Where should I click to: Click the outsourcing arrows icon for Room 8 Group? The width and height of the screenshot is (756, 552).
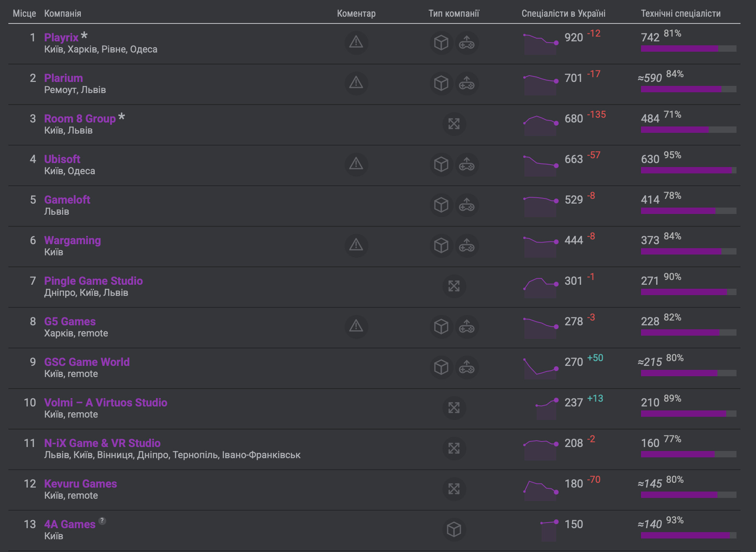pos(454,124)
